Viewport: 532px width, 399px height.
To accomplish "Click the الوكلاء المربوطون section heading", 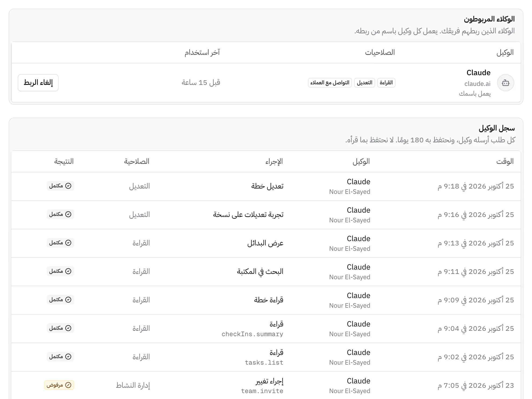I will point(489,19).
